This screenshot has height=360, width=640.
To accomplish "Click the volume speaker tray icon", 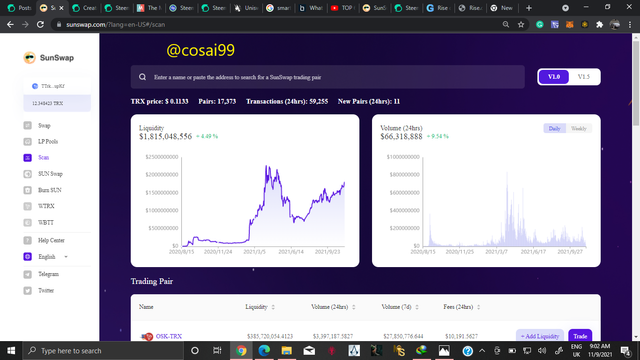I will [542, 351].
